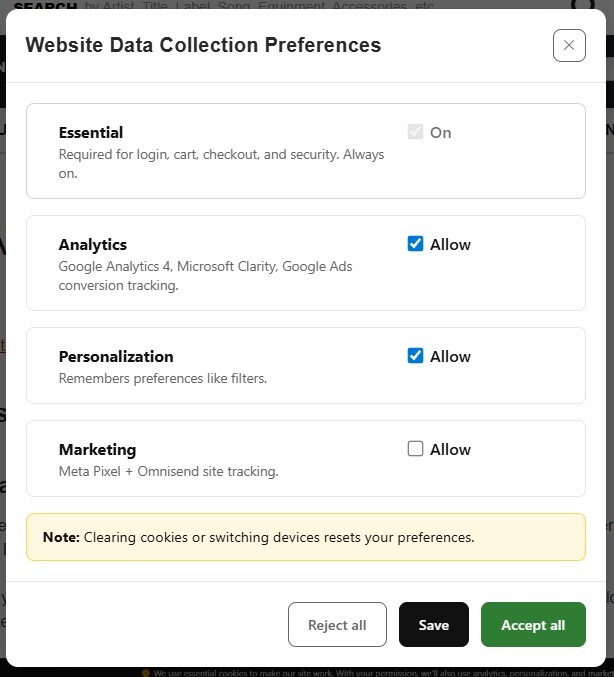Close the data collection preferences dialog
This screenshot has height=677, width=614.
569,45
